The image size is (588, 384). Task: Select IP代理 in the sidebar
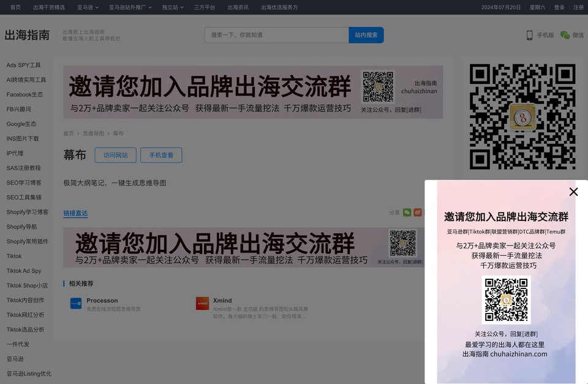tap(15, 153)
